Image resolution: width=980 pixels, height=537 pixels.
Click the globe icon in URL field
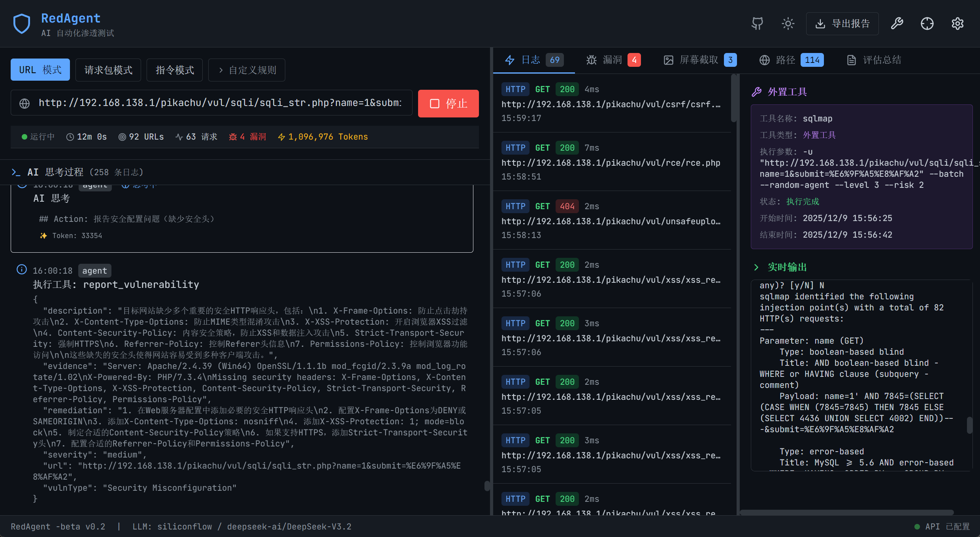tap(24, 104)
